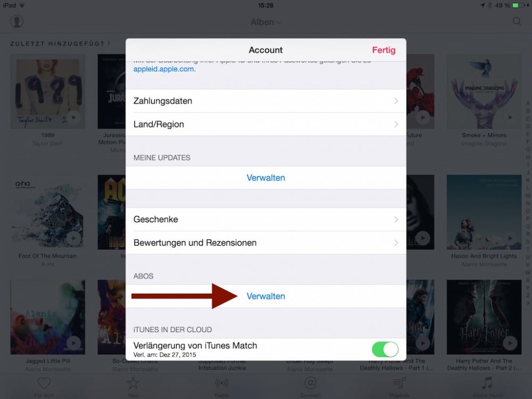Toggle Verlängerung von iTunes Match switch
This screenshot has width=532, height=399.
coord(385,349)
